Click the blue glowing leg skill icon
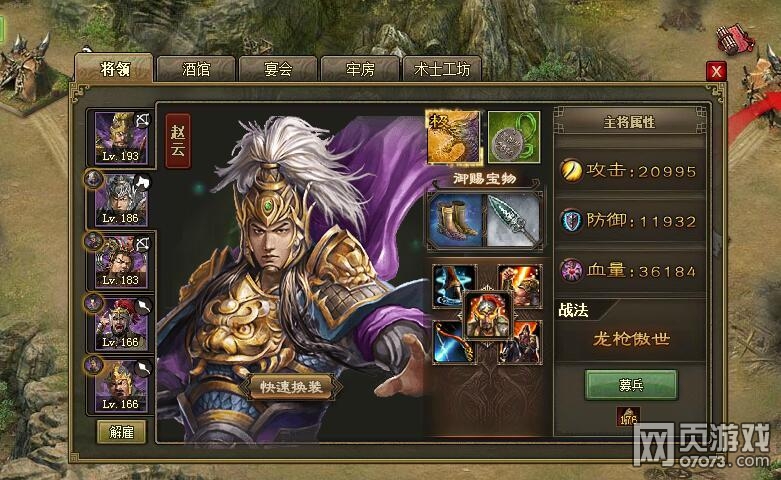The height and width of the screenshot is (480, 781). [x=453, y=286]
